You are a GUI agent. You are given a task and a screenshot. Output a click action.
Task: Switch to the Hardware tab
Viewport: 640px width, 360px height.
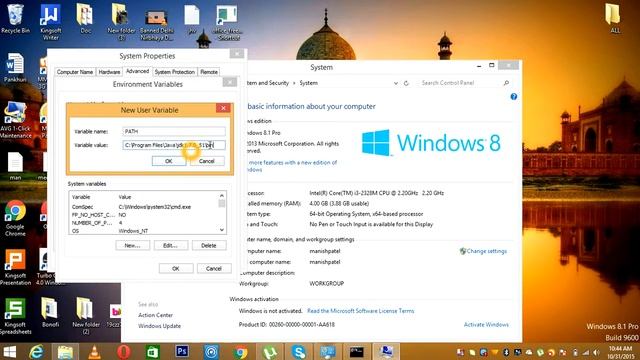tap(109, 72)
